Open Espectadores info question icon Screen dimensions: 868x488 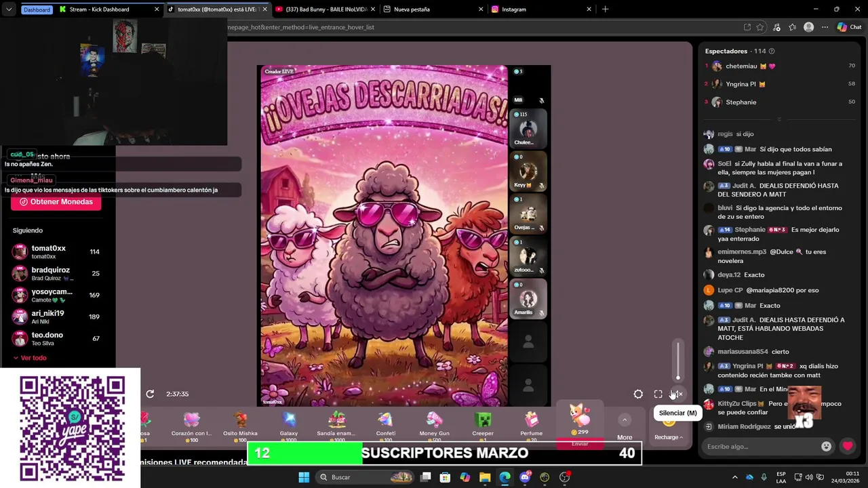point(772,52)
